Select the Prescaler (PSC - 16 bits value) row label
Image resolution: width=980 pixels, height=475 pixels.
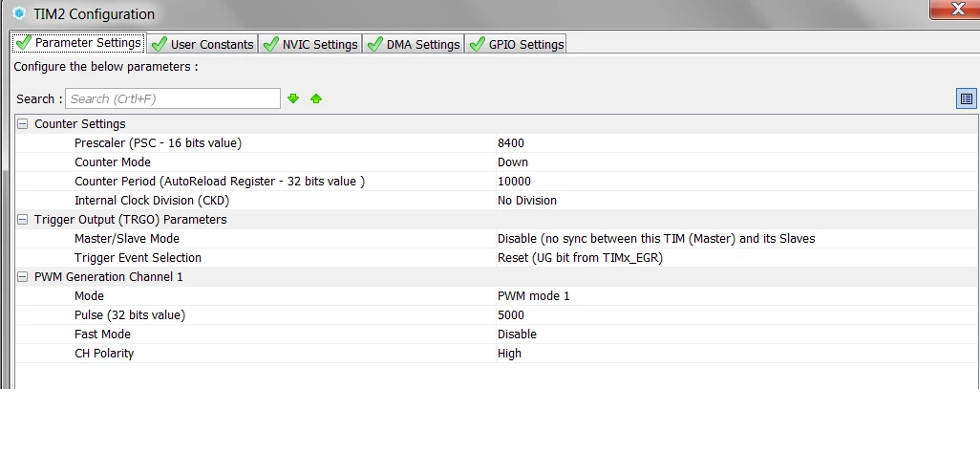point(159,143)
